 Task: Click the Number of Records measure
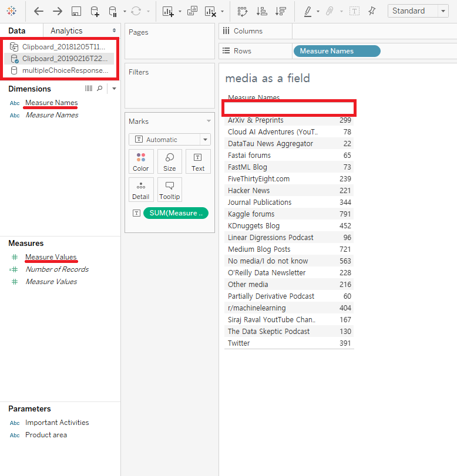[x=57, y=269]
